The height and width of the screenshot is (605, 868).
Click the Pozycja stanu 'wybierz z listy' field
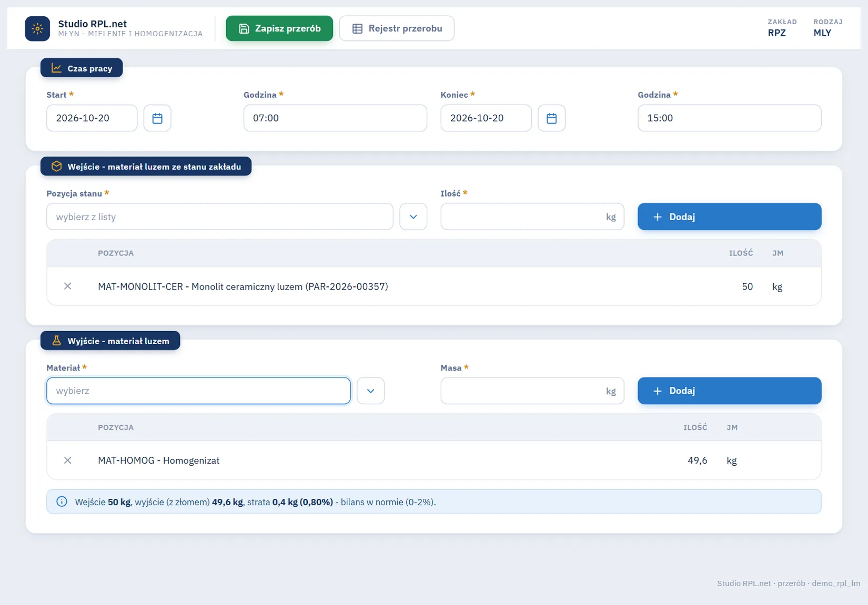pyautogui.click(x=220, y=217)
